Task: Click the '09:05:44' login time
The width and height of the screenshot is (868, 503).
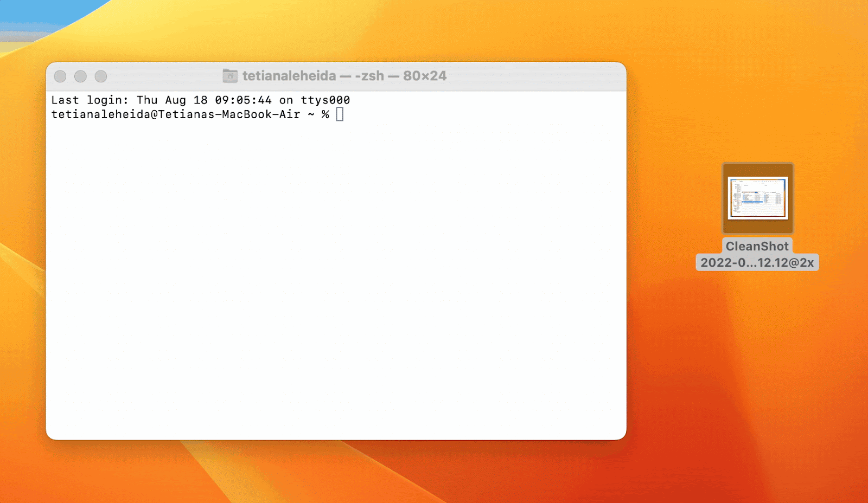Action: coord(243,100)
